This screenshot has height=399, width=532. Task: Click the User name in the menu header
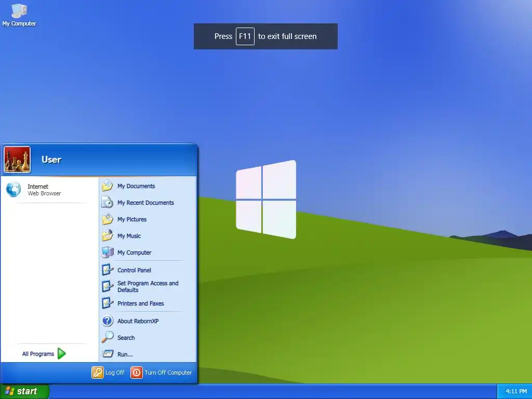click(51, 159)
